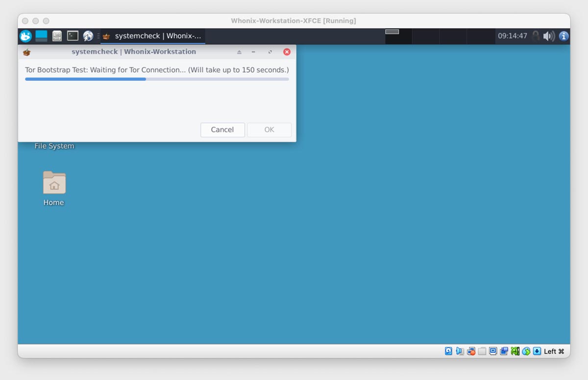588x380 pixels.
Task: Click the VirtualBox USB devices grey icon
Action: [482, 351]
